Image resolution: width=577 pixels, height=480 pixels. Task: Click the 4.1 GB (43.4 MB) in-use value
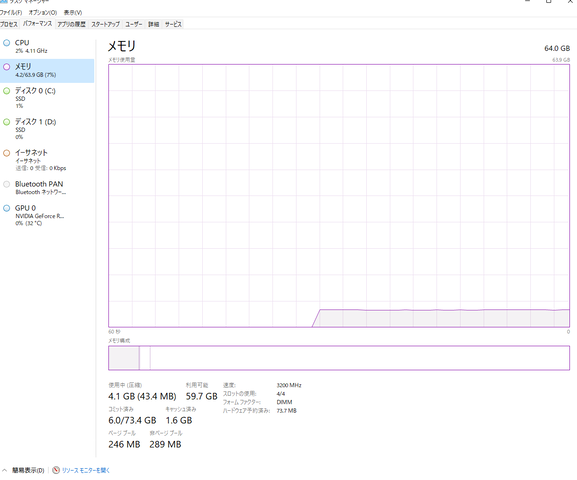[x=142, y=396]
